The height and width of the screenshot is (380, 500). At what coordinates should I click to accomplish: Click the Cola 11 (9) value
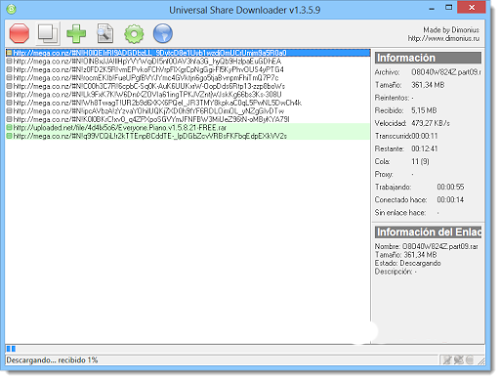420,162
